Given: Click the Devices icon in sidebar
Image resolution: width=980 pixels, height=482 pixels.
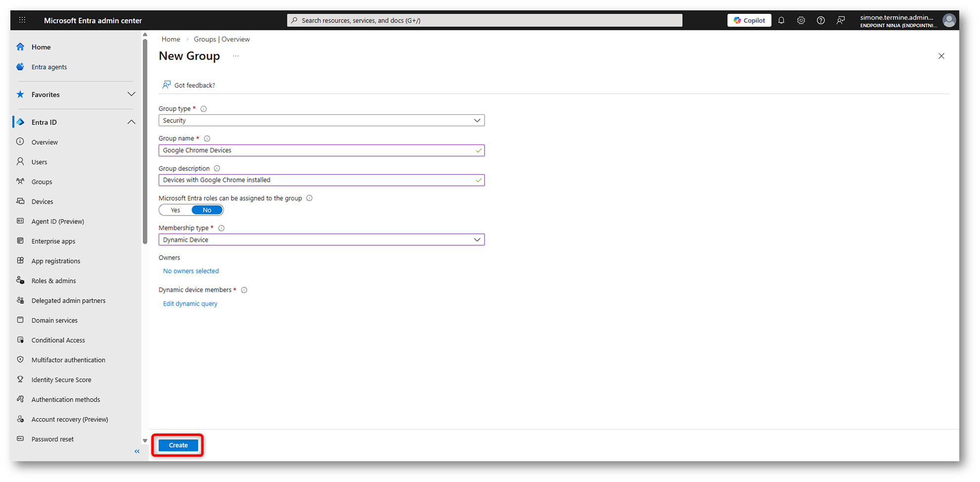Looking at the screenshot, I should 20,201.
